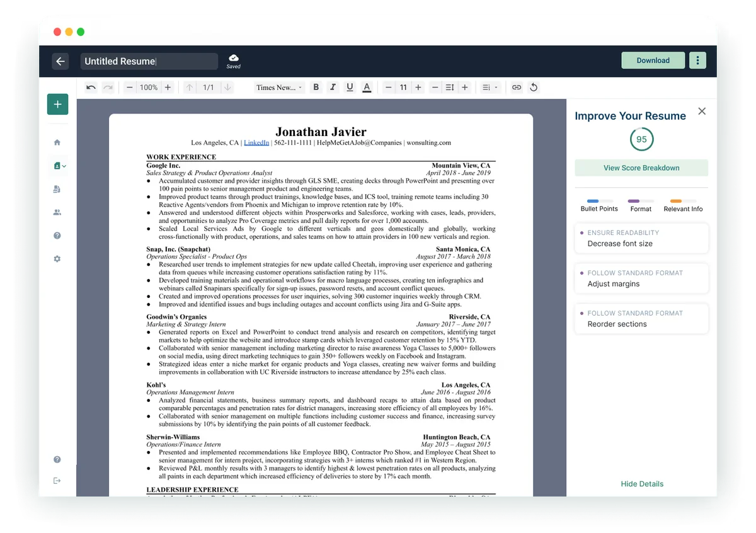Select the contacts icon in the left sidebar
The width and height of the screenshot is (756, 533).
point(57,212)
